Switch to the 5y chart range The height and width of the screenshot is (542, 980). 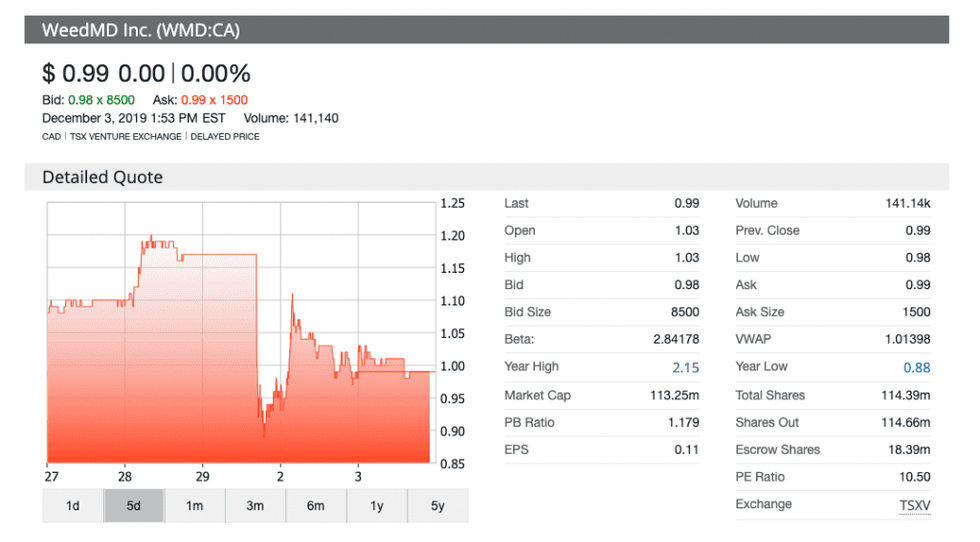pyautogui.click(x=437, y=506)
